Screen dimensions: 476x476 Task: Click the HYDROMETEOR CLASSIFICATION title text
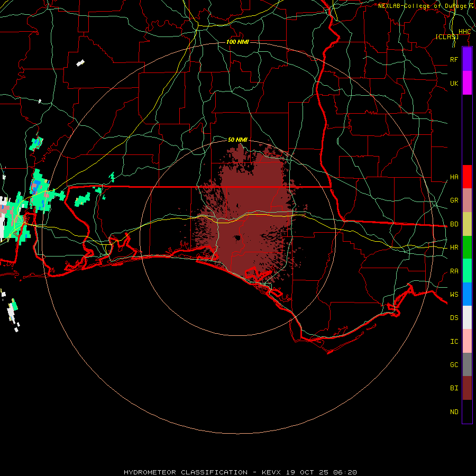click(x=186, y=472)
